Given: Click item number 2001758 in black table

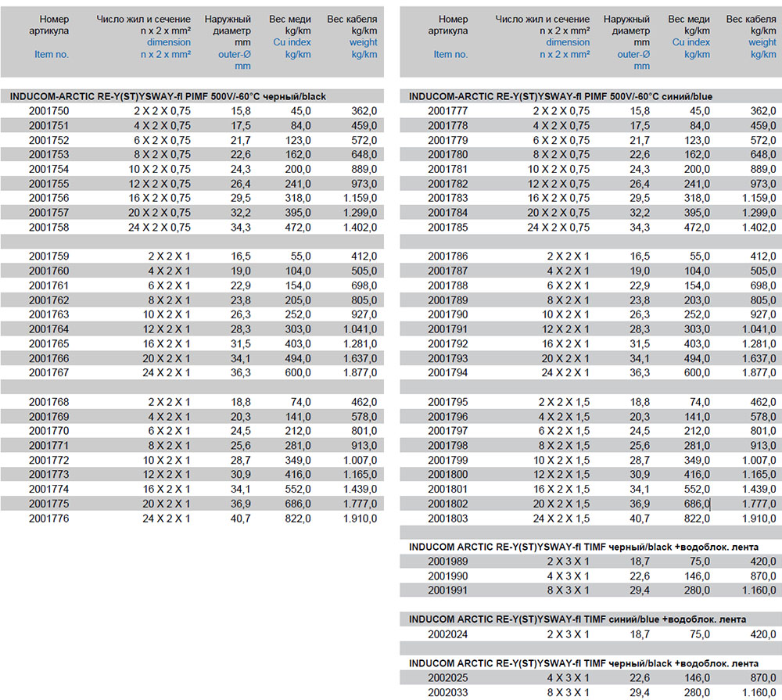Looking at the screenshot, I should click(x=48, y=227).
